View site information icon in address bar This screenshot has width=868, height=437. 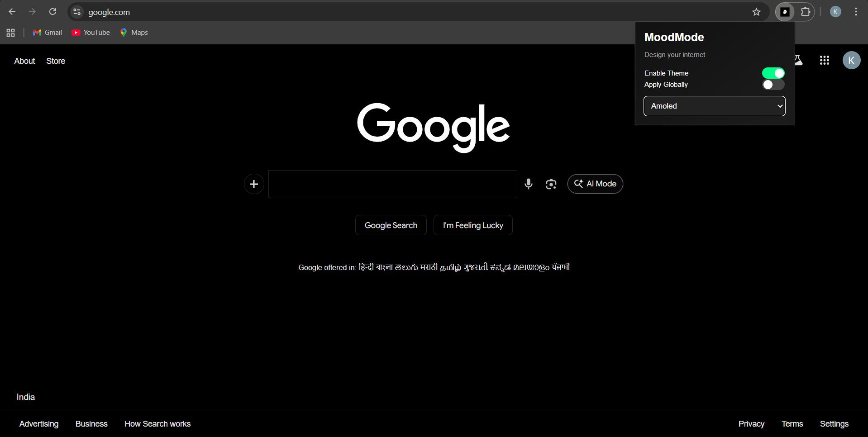pyautogui.click(x=77, y=12)
